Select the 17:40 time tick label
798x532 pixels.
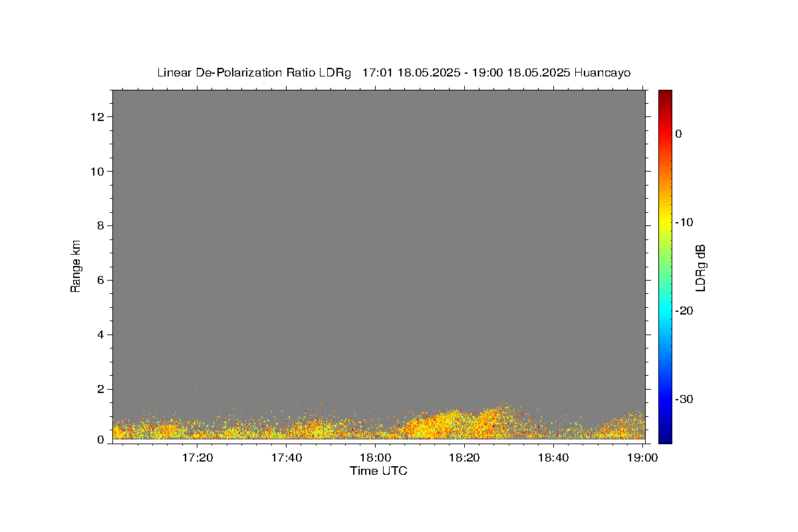[x=287, y=458]
